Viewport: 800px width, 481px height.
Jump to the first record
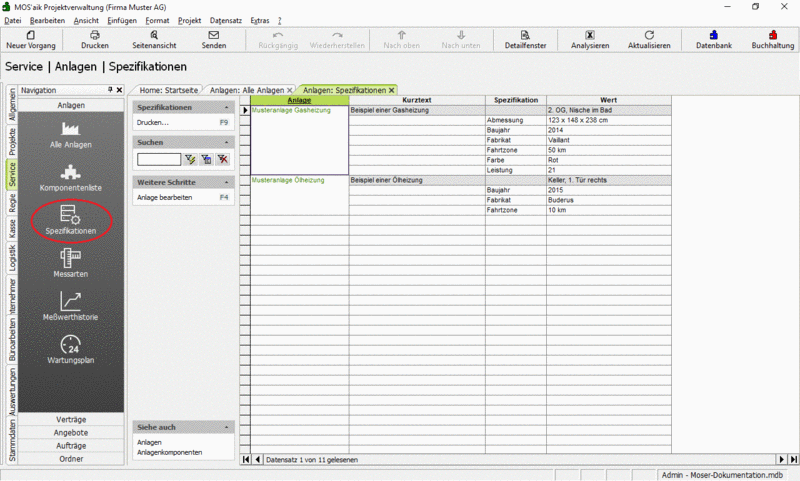coord(246,459)
